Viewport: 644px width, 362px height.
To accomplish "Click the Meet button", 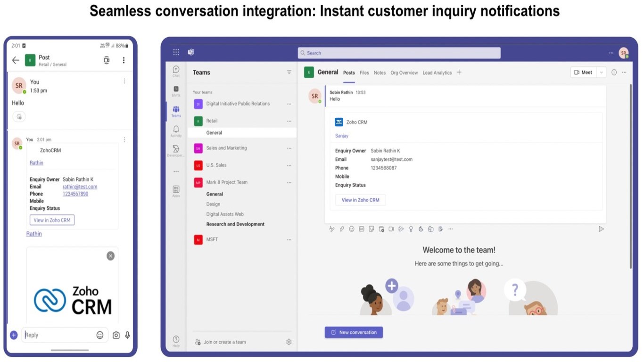I will pyautogui.click(x=584, y=72).
